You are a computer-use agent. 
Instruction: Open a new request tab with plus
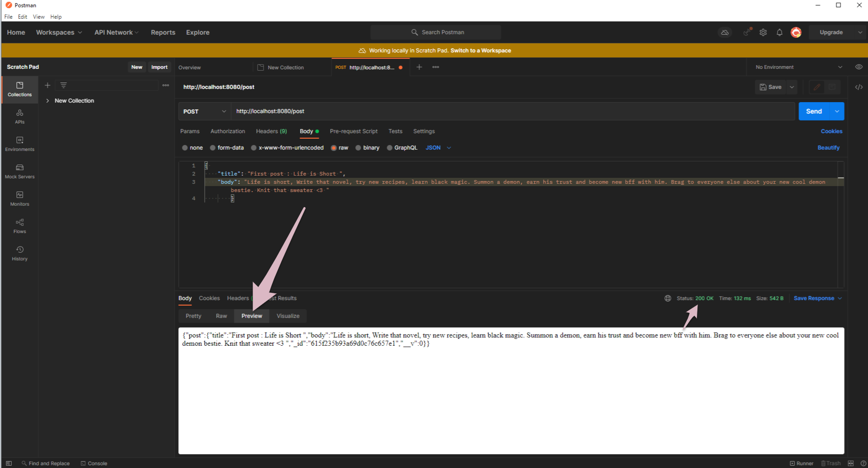tap(419, 67)
